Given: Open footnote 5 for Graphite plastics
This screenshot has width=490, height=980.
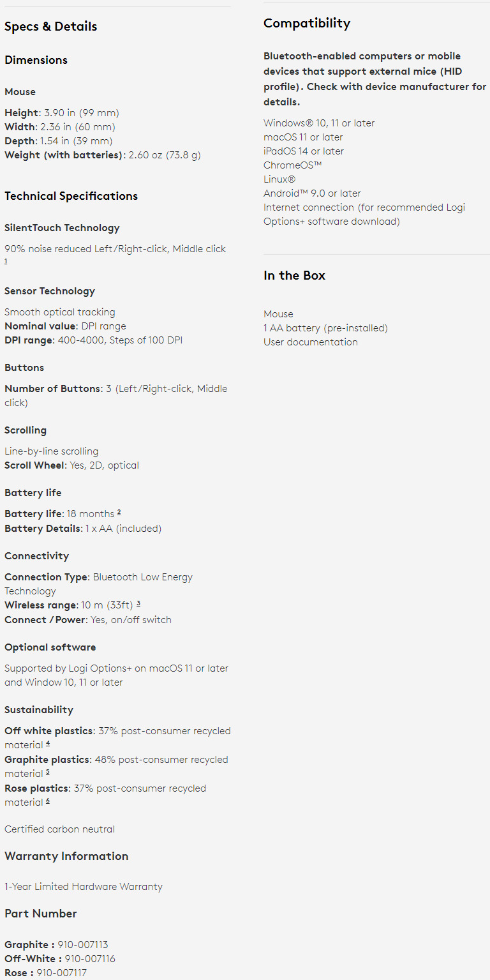Looking at the screenshot, I should 48,773.
